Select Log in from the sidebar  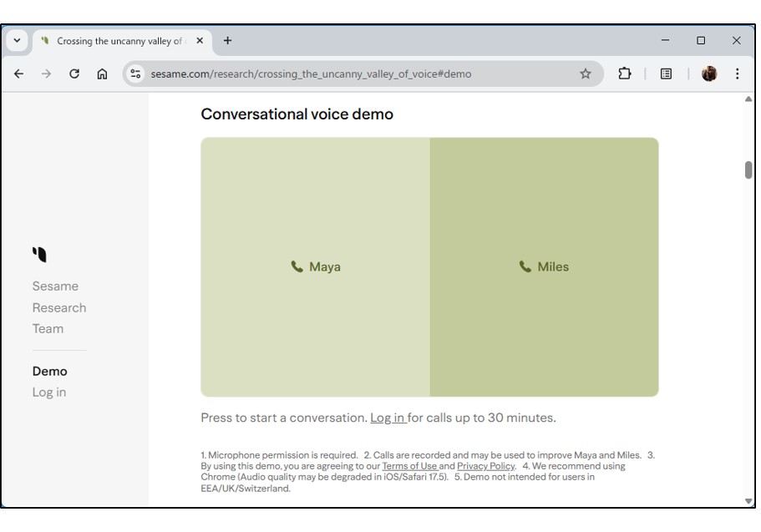(x=49, y=393)
